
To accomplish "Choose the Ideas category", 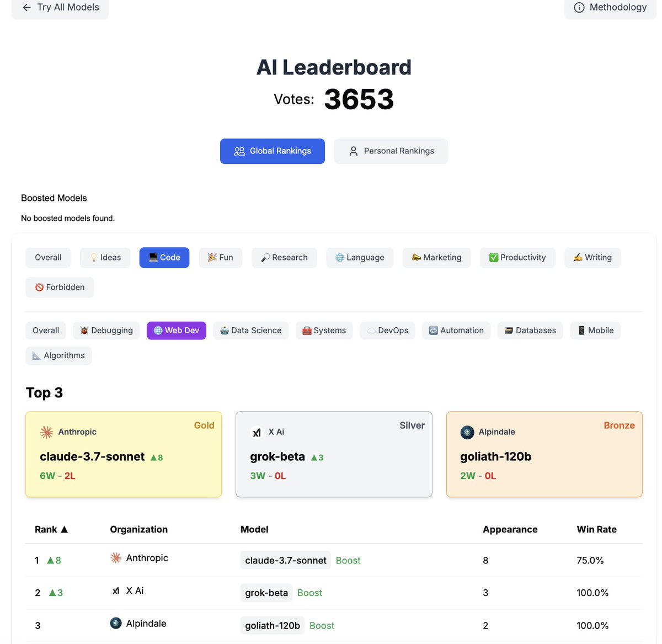I will pos(105,258).
